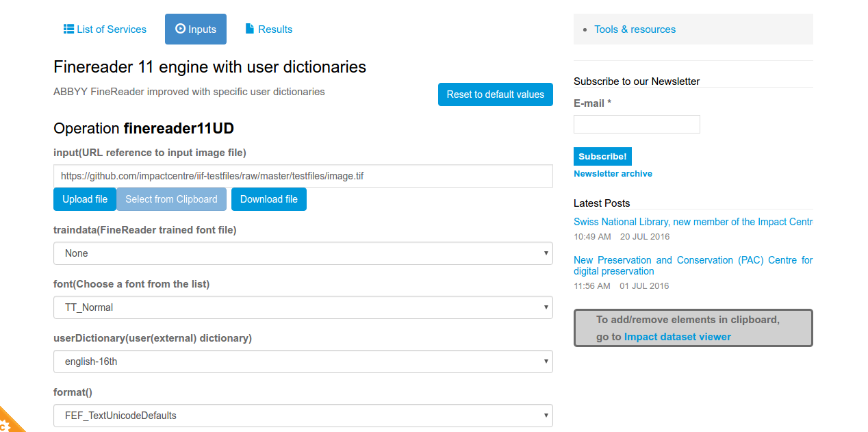Open the List of Services tab
This screenshot has width=868, height=432.
105,29
